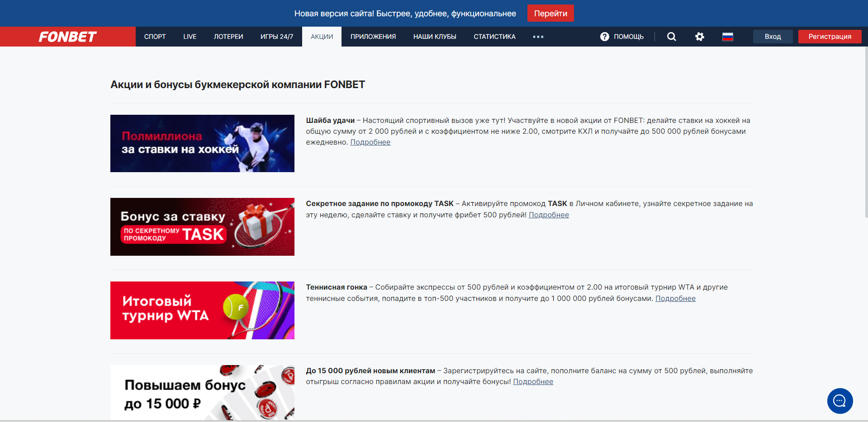The width and height of the screenshot is (868, 422).
Task: Click the Теннисная гонка promo title
Action: (337, 287)
